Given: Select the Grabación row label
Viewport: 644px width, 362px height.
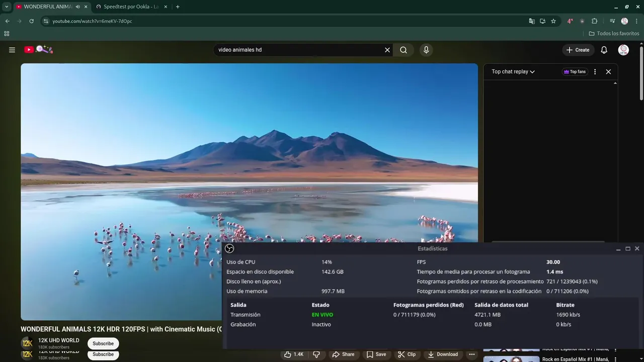Looking at the screenshot, I should click(x=243, y=324).
